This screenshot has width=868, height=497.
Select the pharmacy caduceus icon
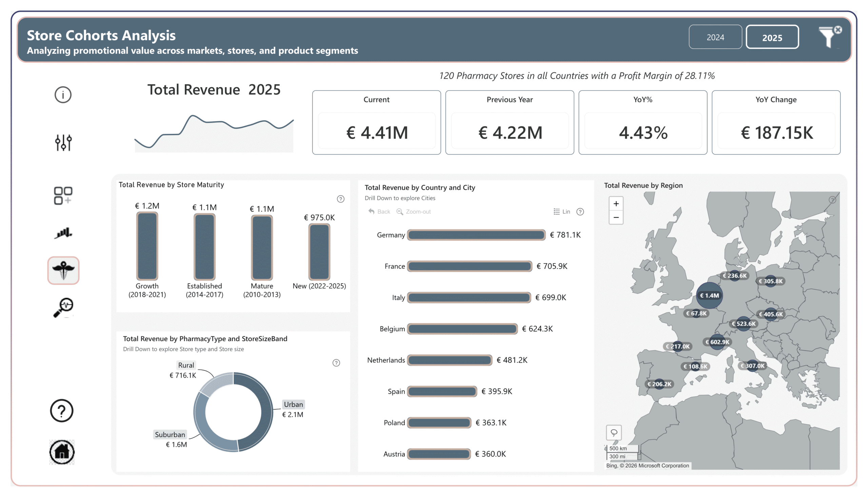[x=63, y=270]
